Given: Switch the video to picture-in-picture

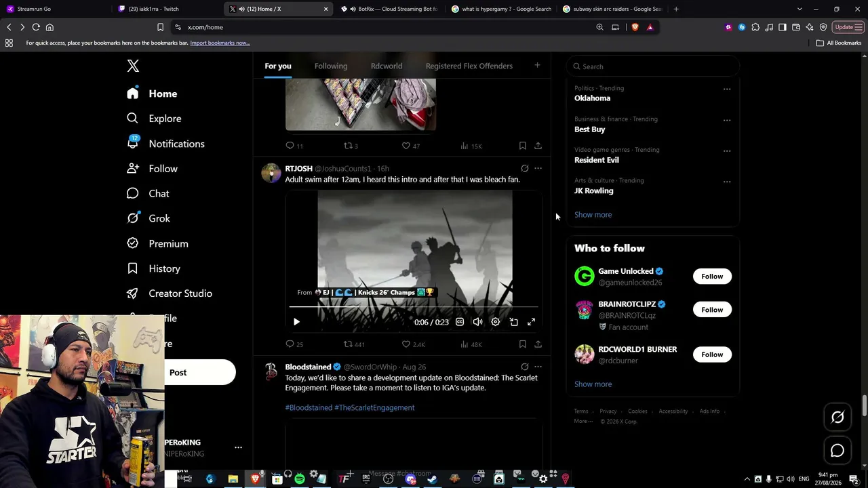Looking at the screenshot, I should coord(513,322).
